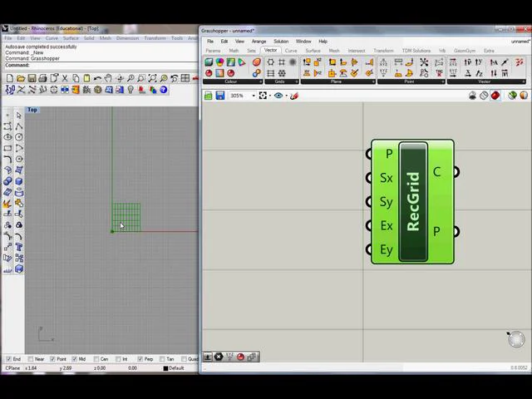Click the Zoom Extents icon in Rhino toolbar
The image size is (532, 399).
click(153, 78)
